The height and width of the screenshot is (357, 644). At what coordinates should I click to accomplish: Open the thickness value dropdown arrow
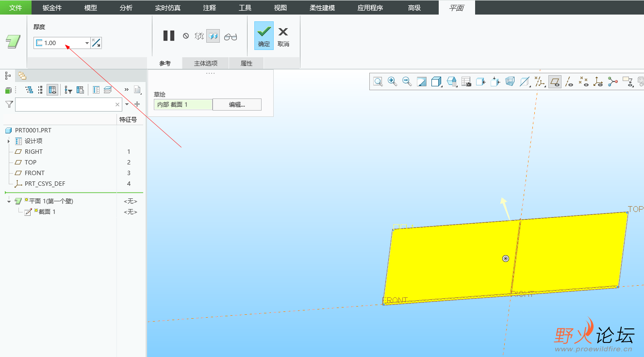(x=87, y=43)
